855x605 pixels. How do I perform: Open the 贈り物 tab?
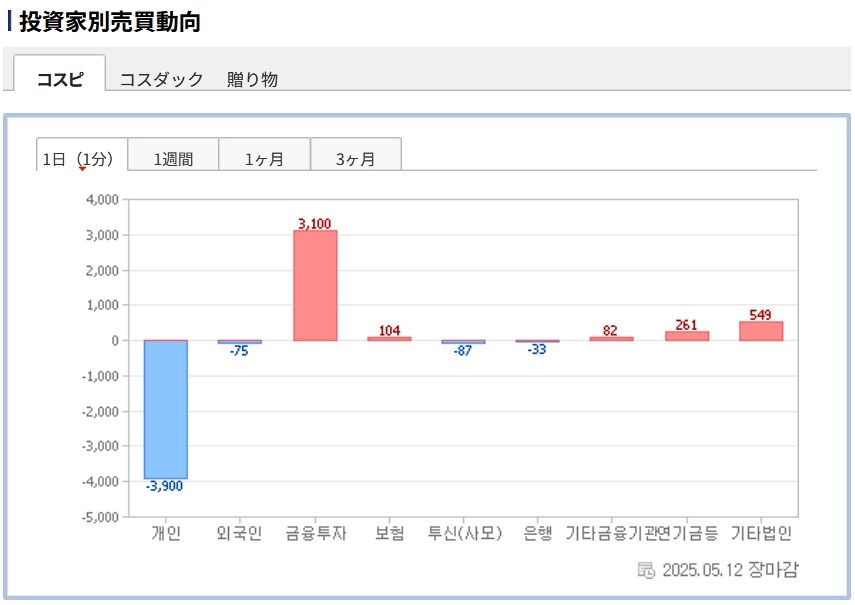click(252, 79)
